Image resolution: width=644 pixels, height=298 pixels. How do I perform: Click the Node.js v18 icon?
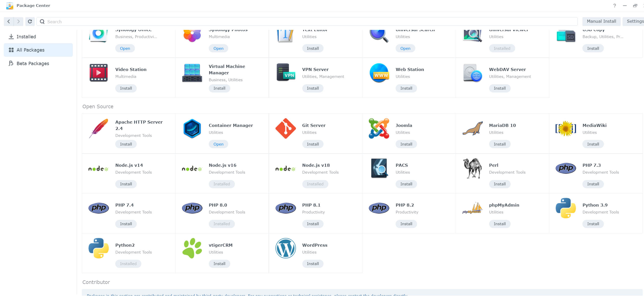[x=285, y=169]
